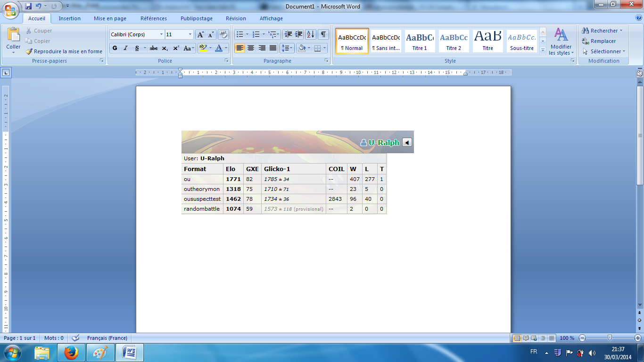Click the Français (France) language indicator

[x=107, y=338]
